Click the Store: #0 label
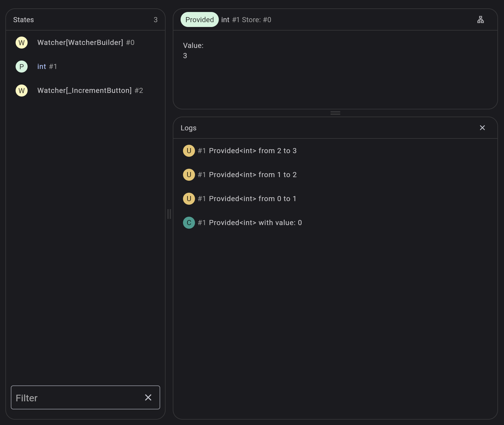Screen dimensions: 504x425 (256, 20)
